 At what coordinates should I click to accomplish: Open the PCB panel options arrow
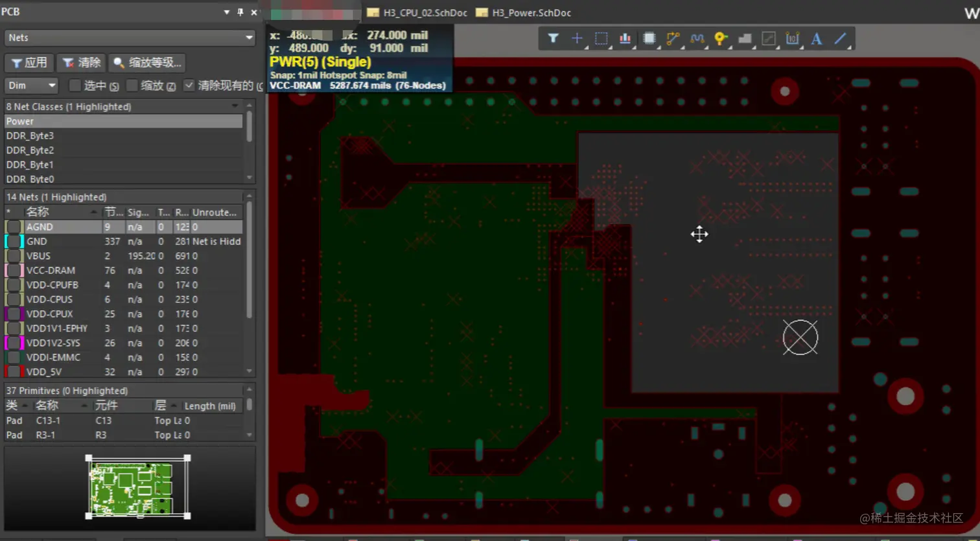click(x=227, y=12)
